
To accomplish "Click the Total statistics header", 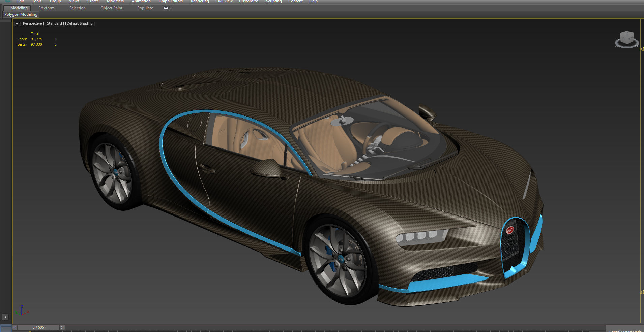I will coord(35,34).
